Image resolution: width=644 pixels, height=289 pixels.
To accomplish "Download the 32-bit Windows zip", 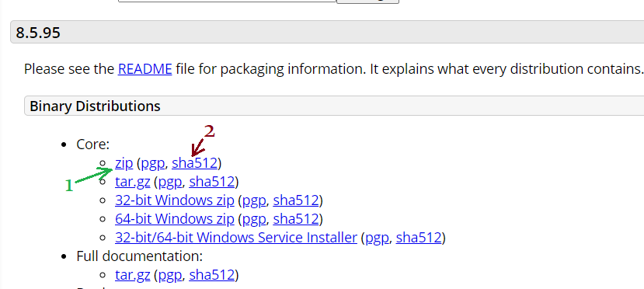I will (x=175, y=200).
